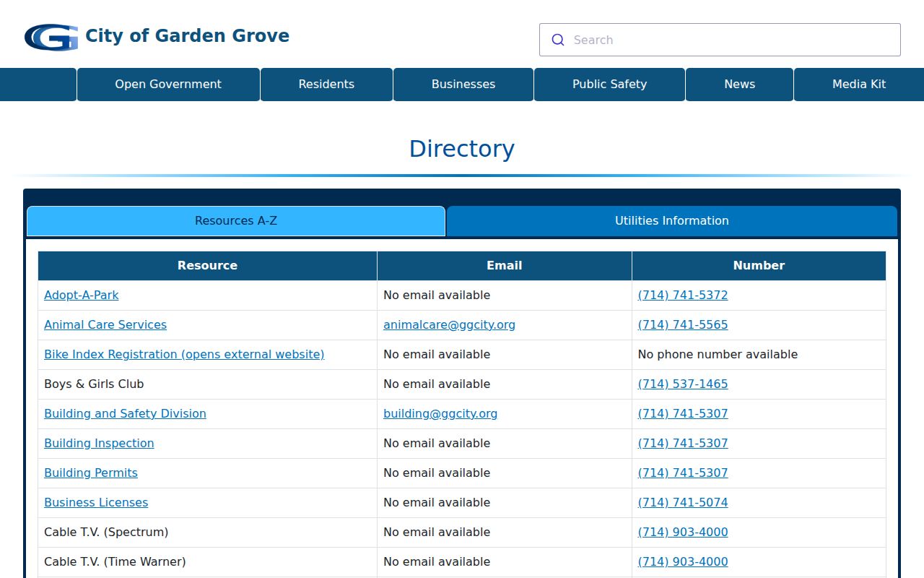Email animalcare@ggcity.org
This screenshot has height=578, width=924.
coord(449,324)
